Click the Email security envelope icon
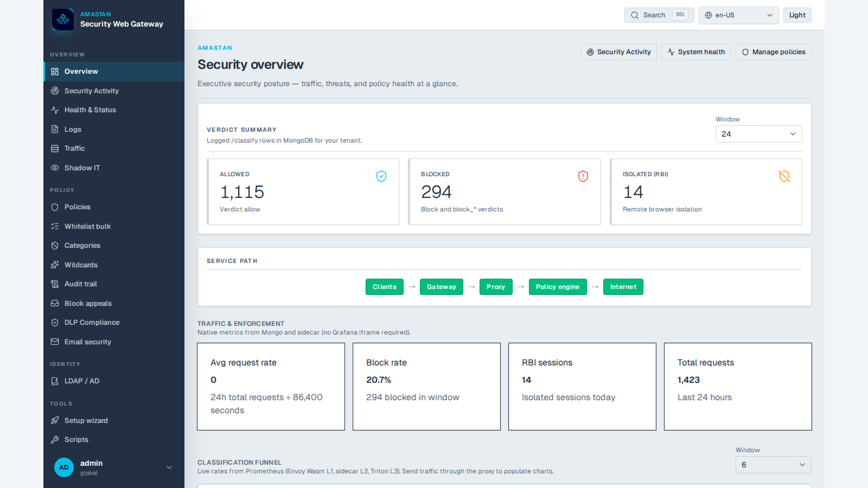The width and height of the screenshot is (868, 488). [55, 342]
